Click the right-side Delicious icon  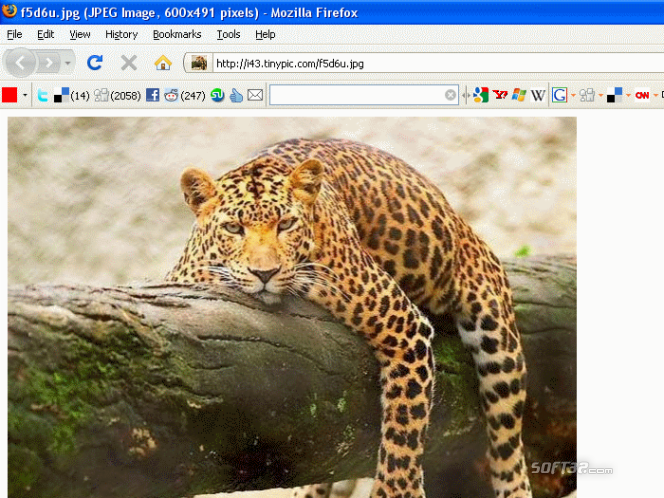(x=614, y=95)
